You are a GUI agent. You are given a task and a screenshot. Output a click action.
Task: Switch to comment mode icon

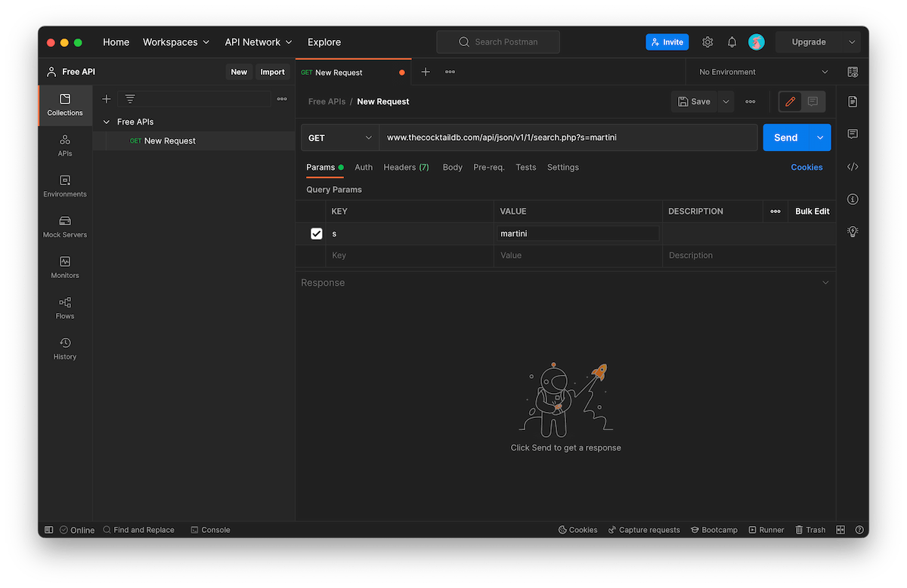(x=813, y=101)
